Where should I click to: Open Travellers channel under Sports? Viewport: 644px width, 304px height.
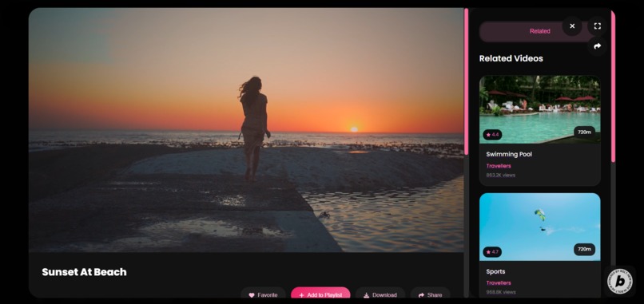point(499,283)
